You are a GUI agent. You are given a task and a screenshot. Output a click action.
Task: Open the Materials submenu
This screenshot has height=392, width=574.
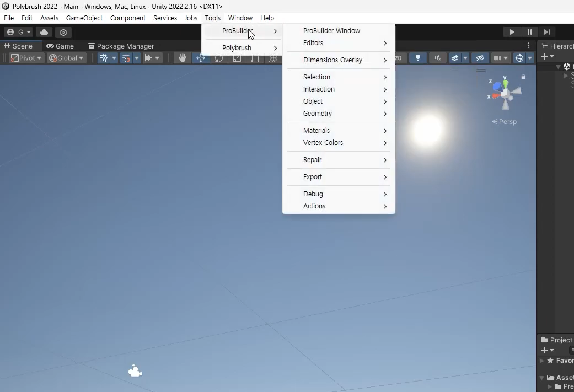point(339,131)
